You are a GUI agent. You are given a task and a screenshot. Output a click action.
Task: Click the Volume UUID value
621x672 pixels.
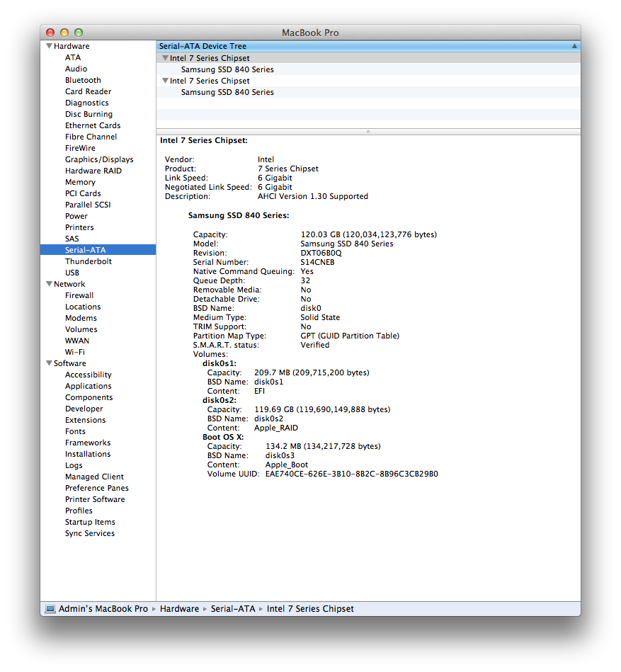(x=351, y=474)
